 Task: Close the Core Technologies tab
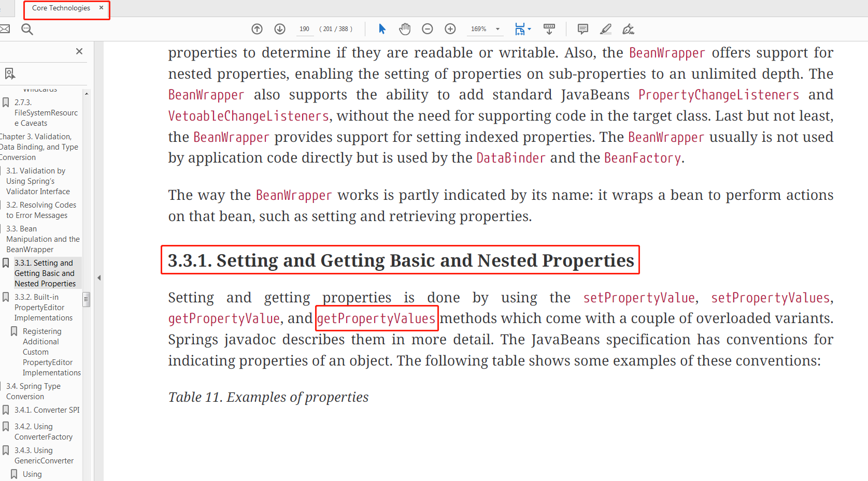[x=101, y=8]
